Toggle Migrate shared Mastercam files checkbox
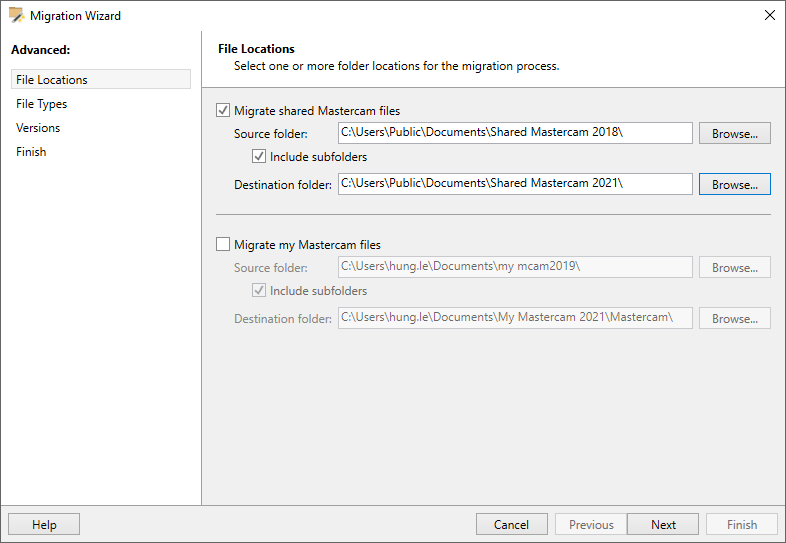The height and width of the screenshot is (543, 786). 223,110
